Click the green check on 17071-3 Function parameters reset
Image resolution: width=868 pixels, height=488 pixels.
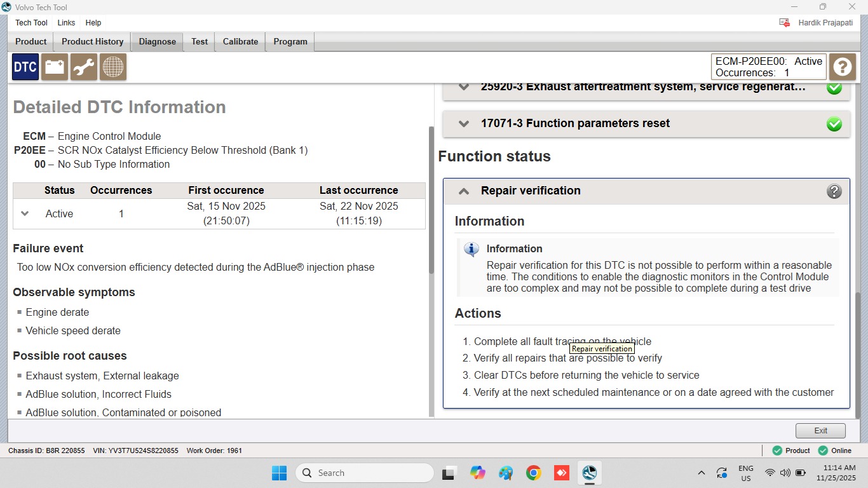tap(834, 124)
